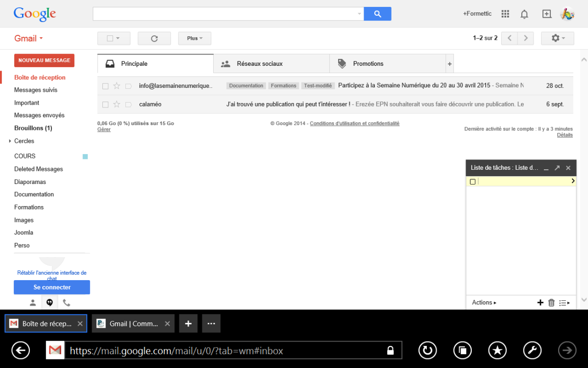
Task: Open the Perso label
Action: [22, 245]
